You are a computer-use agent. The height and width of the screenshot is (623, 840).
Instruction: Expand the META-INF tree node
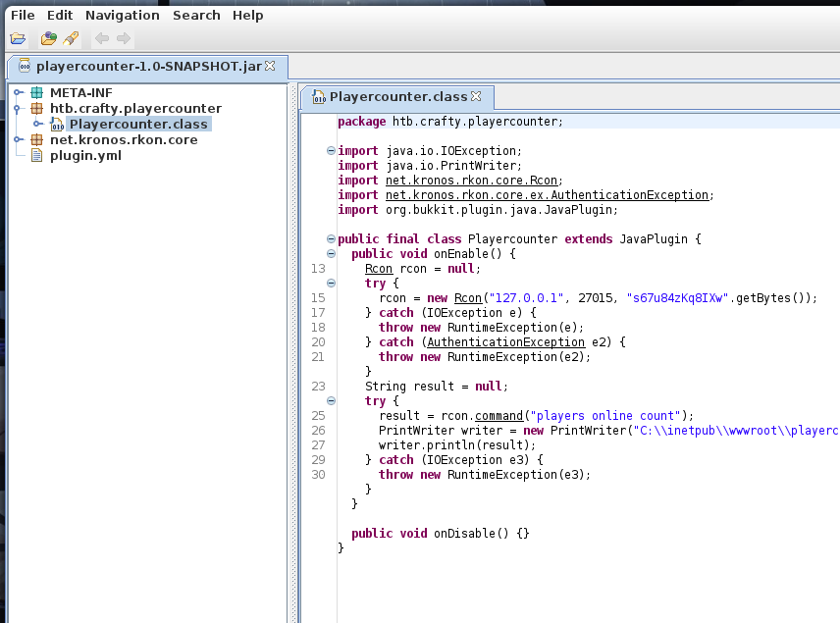coord(18,93)
